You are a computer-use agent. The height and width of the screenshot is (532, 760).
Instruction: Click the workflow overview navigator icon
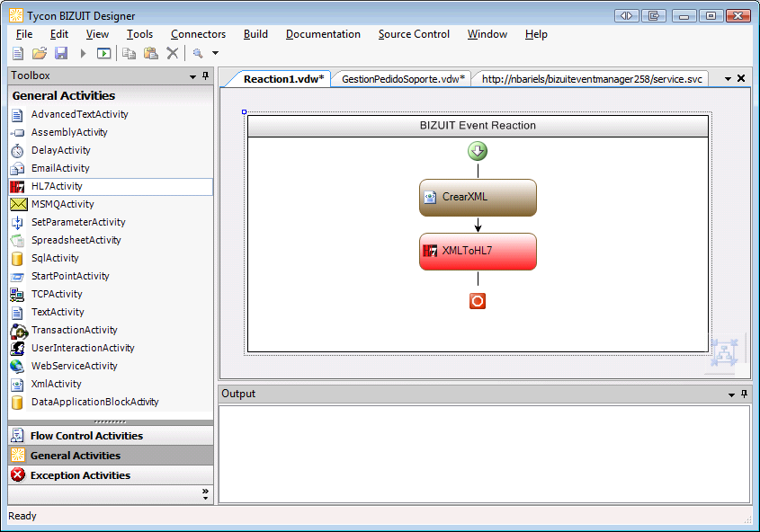click(725, 352)
